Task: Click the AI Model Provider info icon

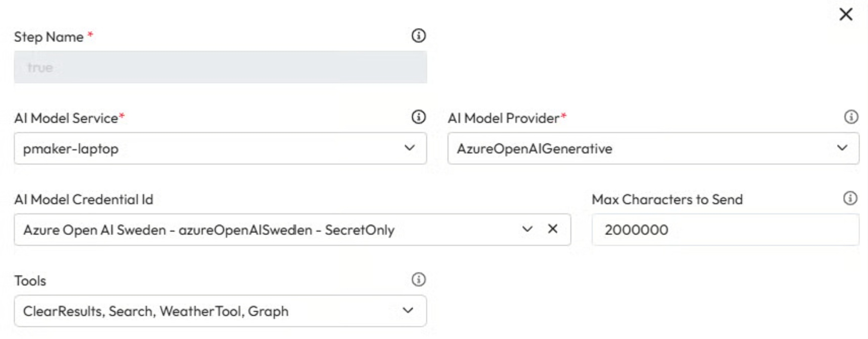Action: [851, 117]
